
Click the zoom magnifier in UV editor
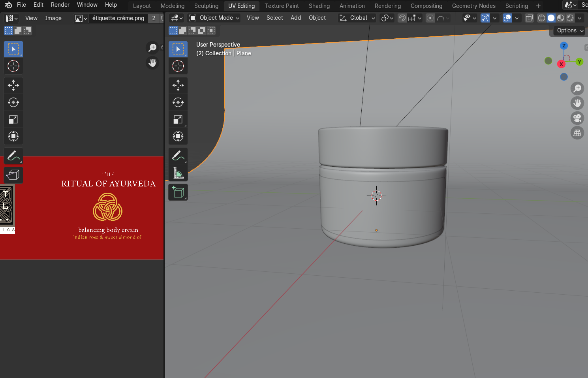pyautogui.click(x=152, y=48)
